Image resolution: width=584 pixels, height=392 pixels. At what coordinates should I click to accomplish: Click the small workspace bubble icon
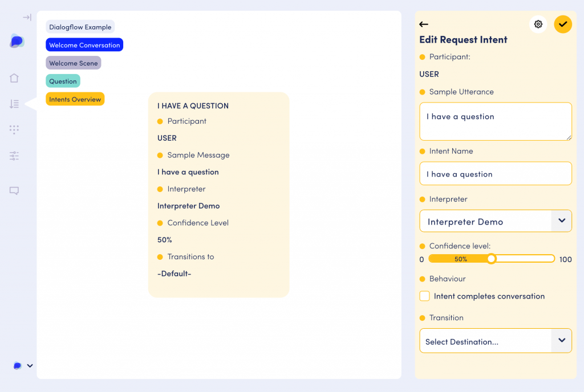click(x=17, y=366)
